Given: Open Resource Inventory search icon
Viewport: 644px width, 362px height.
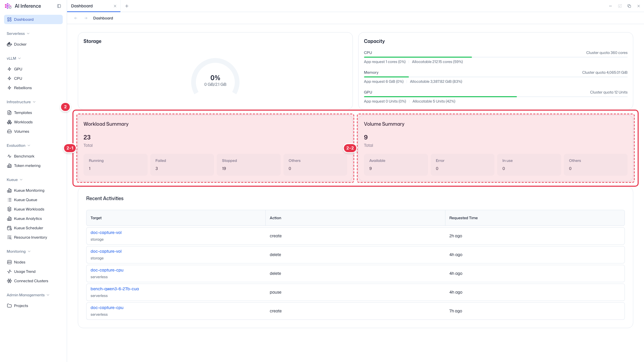Looking at the screenshot, I should [9, 237].
